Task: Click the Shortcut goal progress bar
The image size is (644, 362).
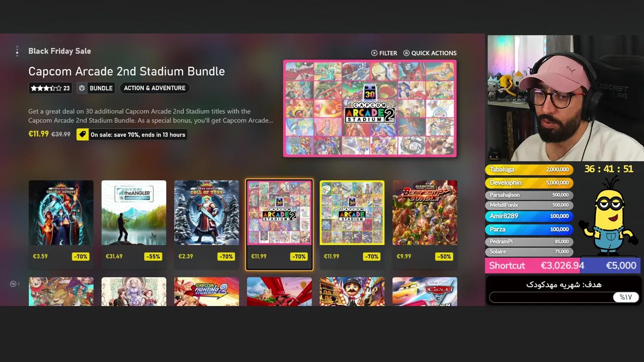Action: click(562, 265)
